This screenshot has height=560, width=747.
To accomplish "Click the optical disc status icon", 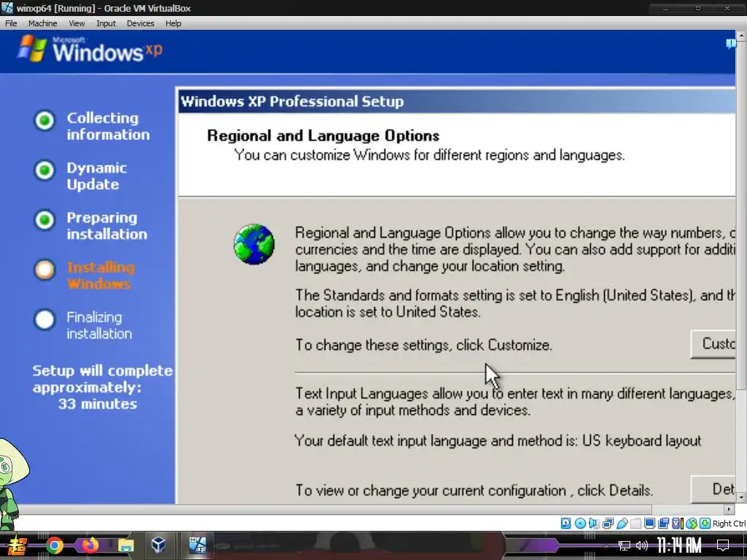I will pos(580,524).
